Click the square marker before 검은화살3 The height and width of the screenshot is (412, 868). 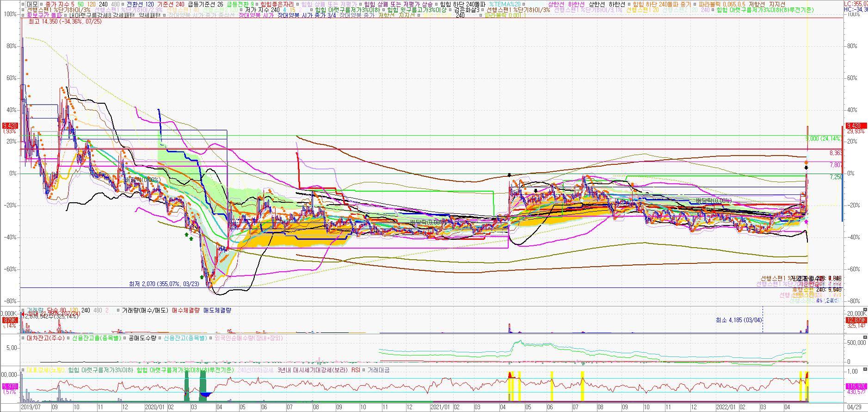[450, 10]
